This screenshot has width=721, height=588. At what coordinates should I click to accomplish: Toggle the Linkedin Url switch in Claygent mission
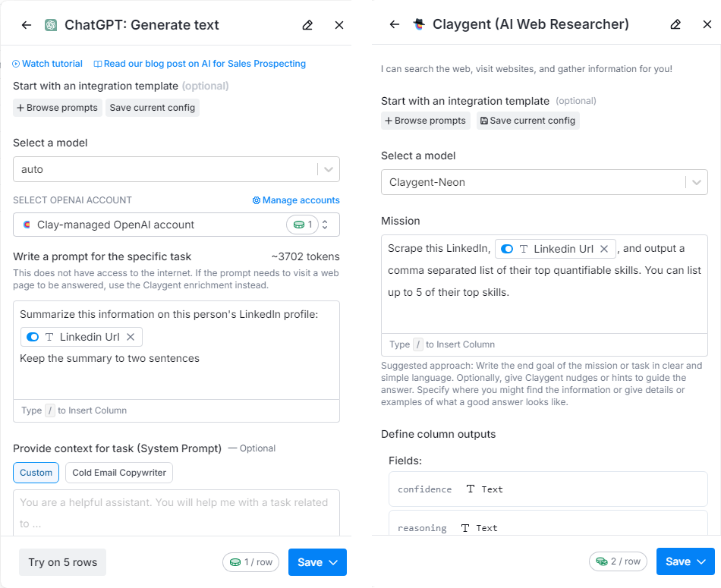tap(507, 249)
